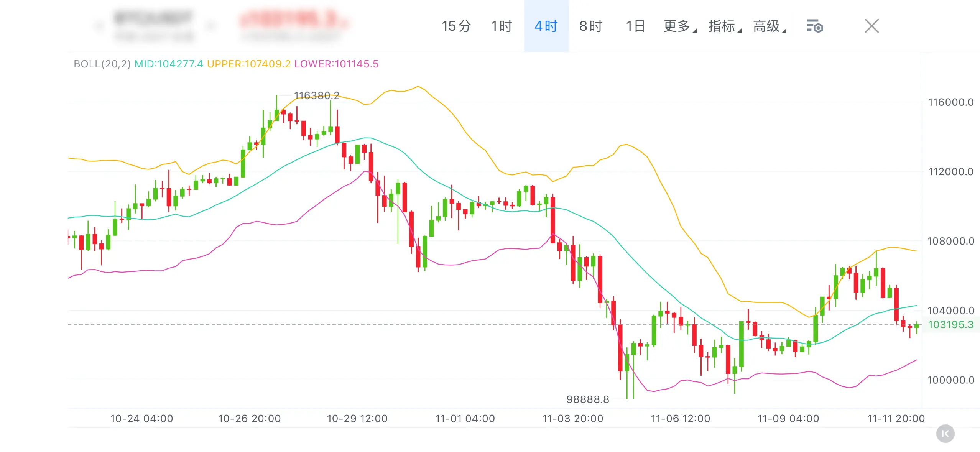Open the chart settings icon
This screenshot has width=980, height=452.
pyautogui.click(x=814, y=26)
